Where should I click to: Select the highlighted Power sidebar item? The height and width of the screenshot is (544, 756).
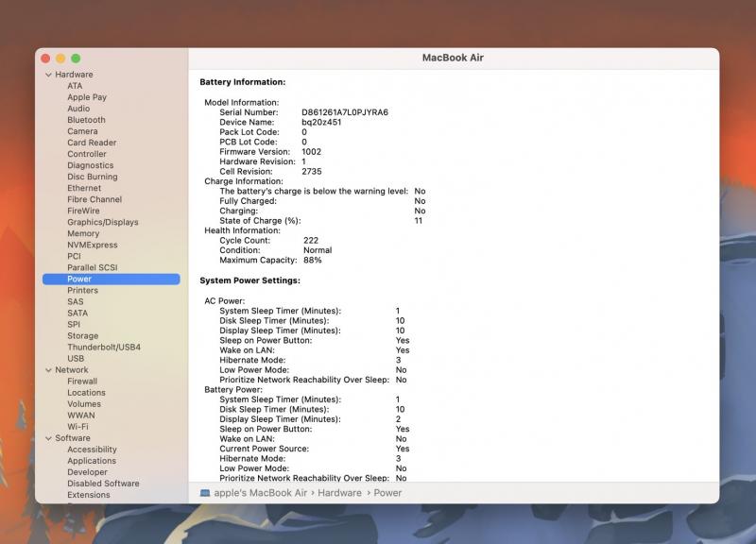111,279
